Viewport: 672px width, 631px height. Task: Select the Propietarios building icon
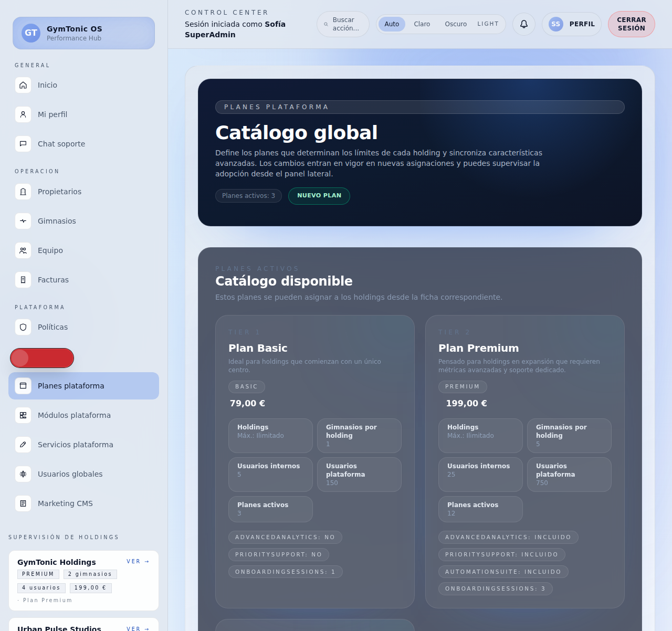23,192
